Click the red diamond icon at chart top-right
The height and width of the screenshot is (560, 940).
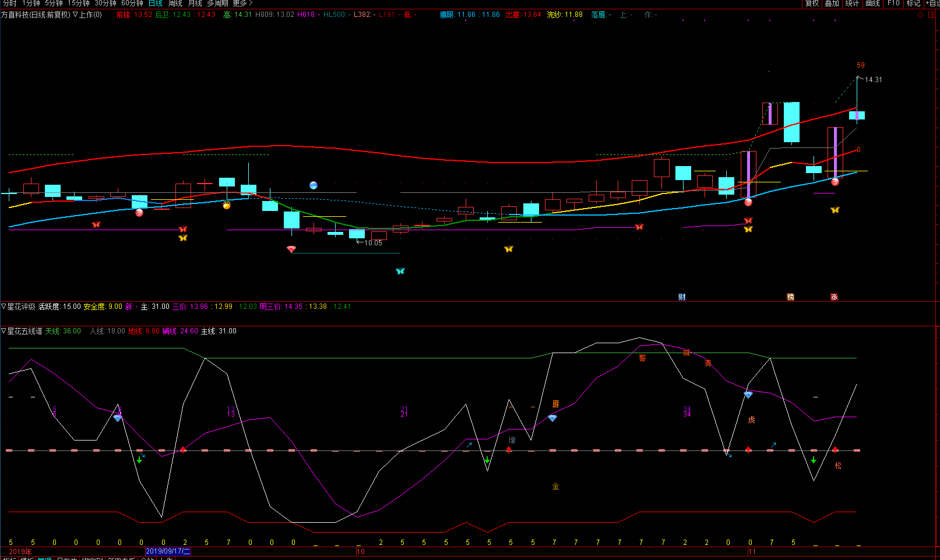click(x=920, y=15)
